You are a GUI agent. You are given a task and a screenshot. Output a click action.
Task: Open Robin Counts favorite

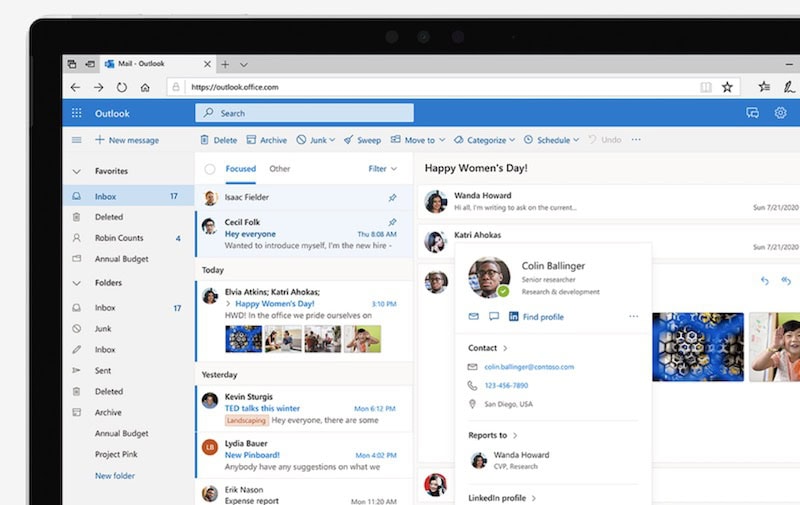(128, 238)
